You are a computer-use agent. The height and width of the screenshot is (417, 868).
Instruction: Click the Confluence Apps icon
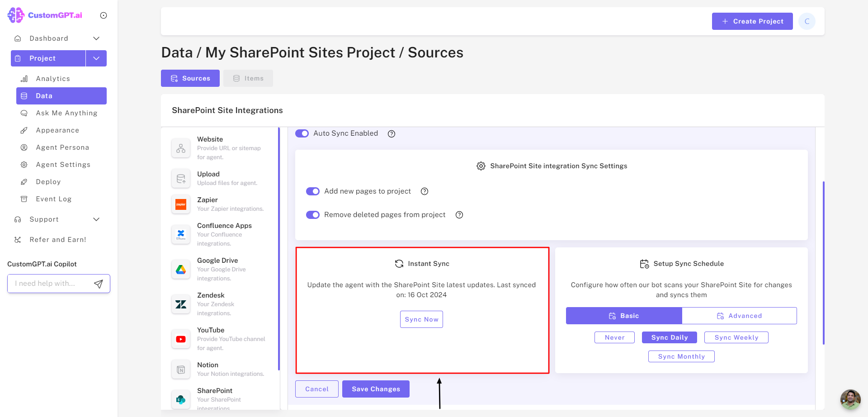click(181, 235)
